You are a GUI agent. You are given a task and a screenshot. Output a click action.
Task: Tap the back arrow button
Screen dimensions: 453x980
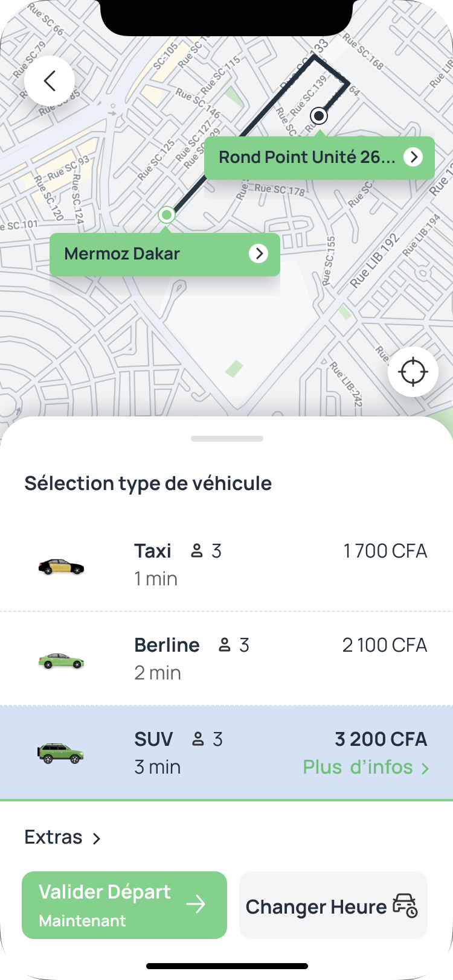(x=50, y=81)
